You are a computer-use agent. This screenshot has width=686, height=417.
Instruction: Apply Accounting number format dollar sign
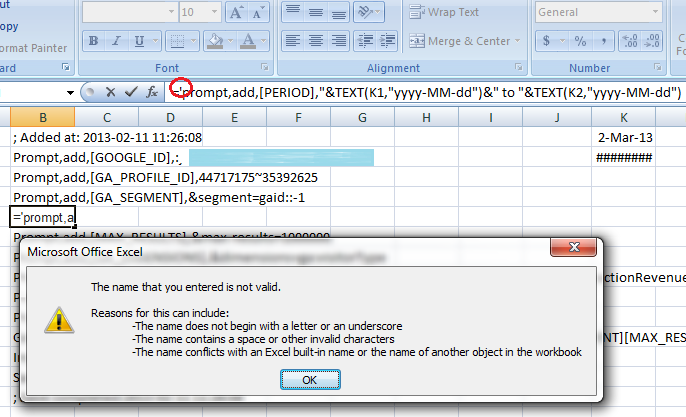click(x=546, y=41)
